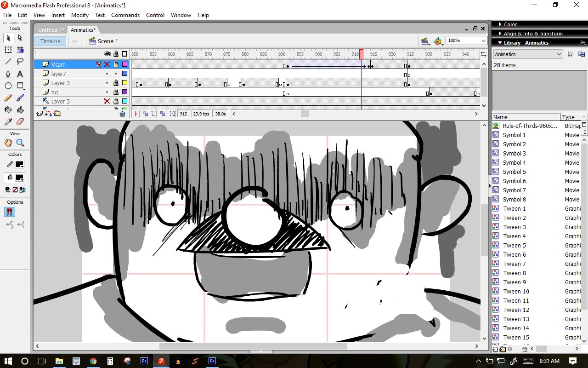Toggle Onion Skin Outlines button

pos(153,114)
